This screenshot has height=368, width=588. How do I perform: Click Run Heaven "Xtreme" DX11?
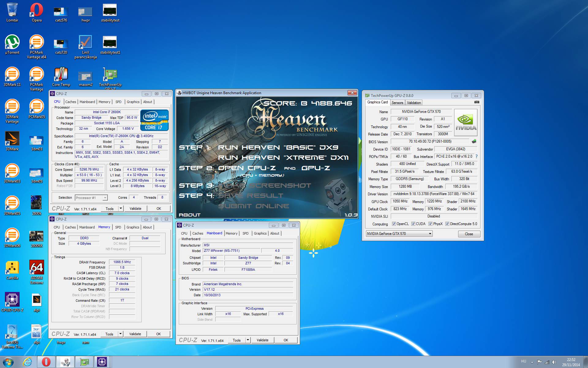coord(283,158)
